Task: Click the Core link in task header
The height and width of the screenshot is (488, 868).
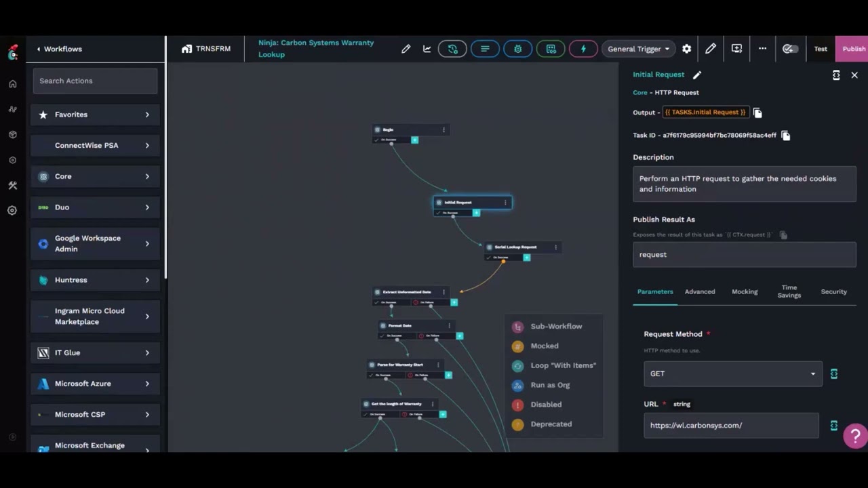Action: [x=640, y=93]
